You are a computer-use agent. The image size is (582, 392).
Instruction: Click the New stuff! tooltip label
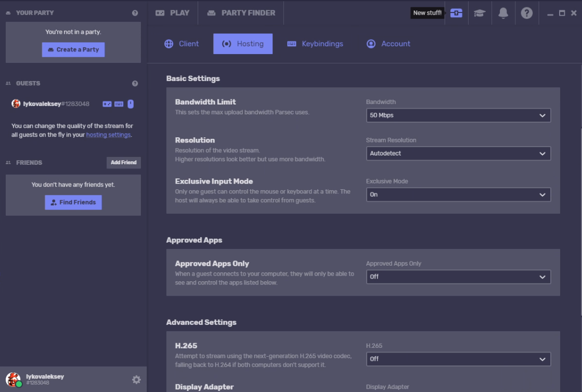coord(427,13)
